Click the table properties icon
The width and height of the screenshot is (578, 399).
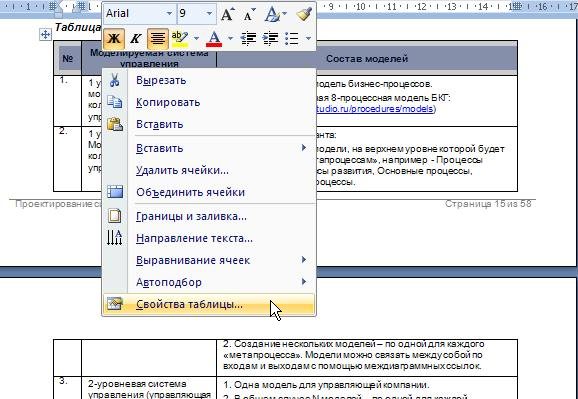pyautogui.click(x=115, y=304)
